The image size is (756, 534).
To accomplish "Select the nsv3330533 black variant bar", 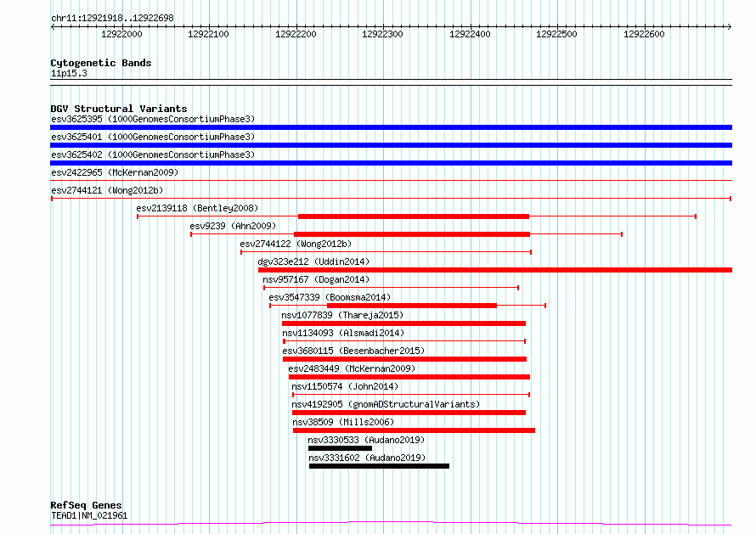I will [341, 448].
